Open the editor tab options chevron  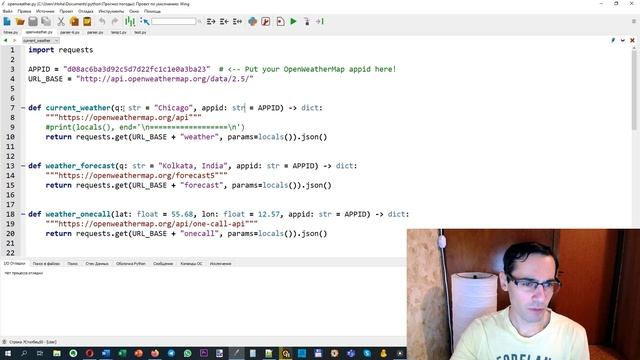coord(623,40)
